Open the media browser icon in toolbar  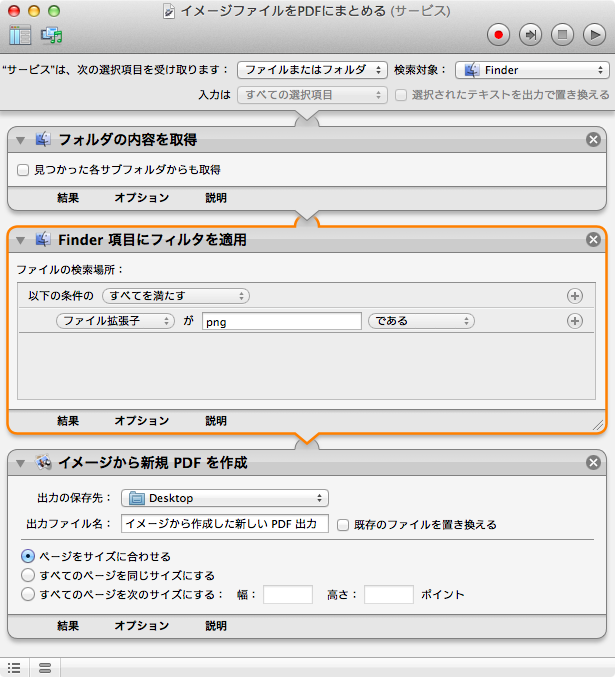click(51, 35)
